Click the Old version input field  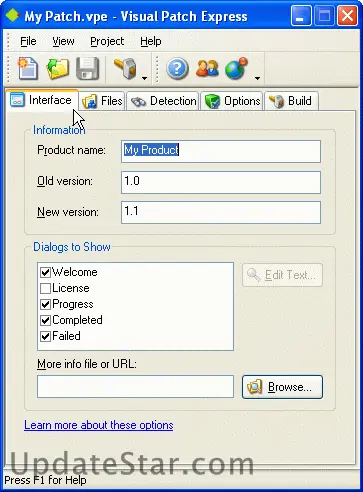[221, 182]
